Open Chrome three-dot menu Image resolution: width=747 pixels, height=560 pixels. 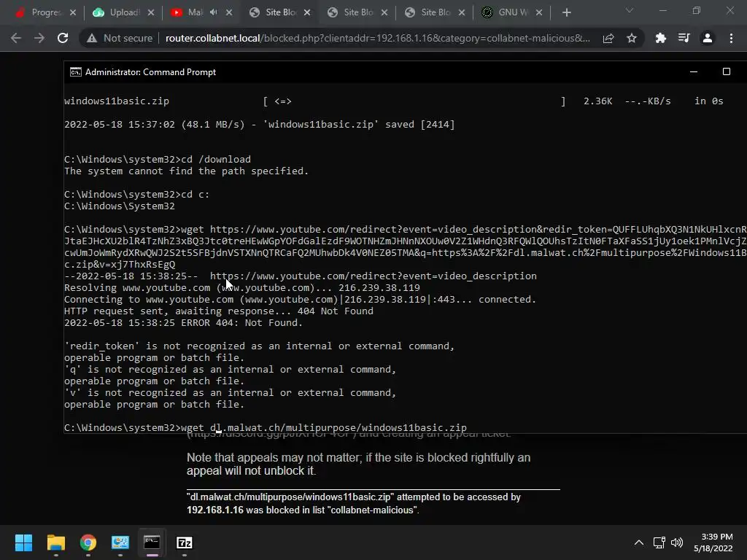coord(731,38)
